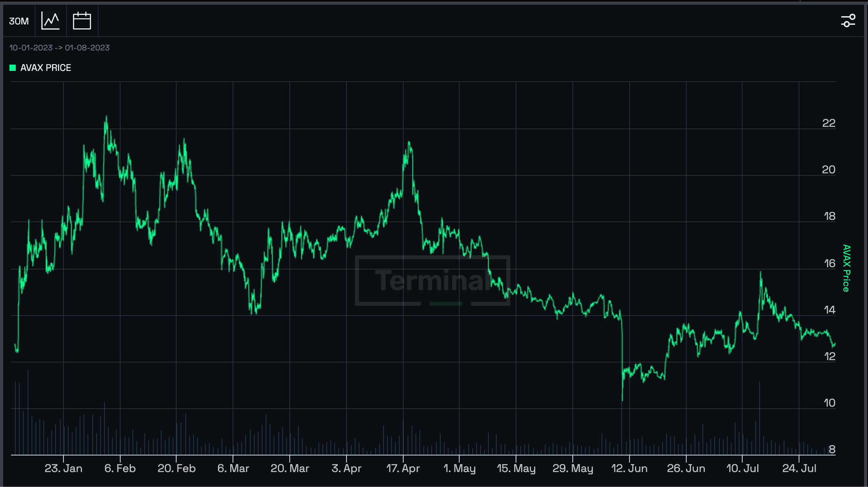Click the 24. Jul x-axis label
This screenshot has height=487, width=868.
click(x=799, y=468)
